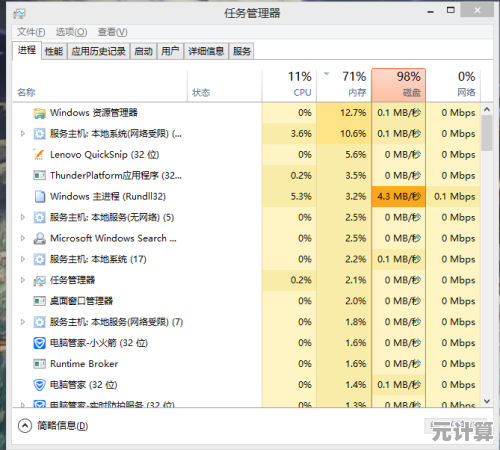Click the 12.7% memory value
This screenshot has width=500, height=450.
[353, 113]
